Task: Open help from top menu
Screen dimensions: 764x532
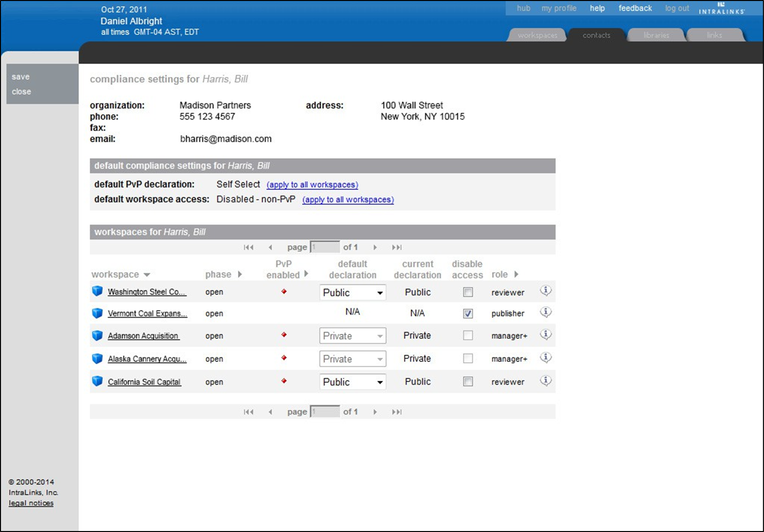Action: (598, 8)
